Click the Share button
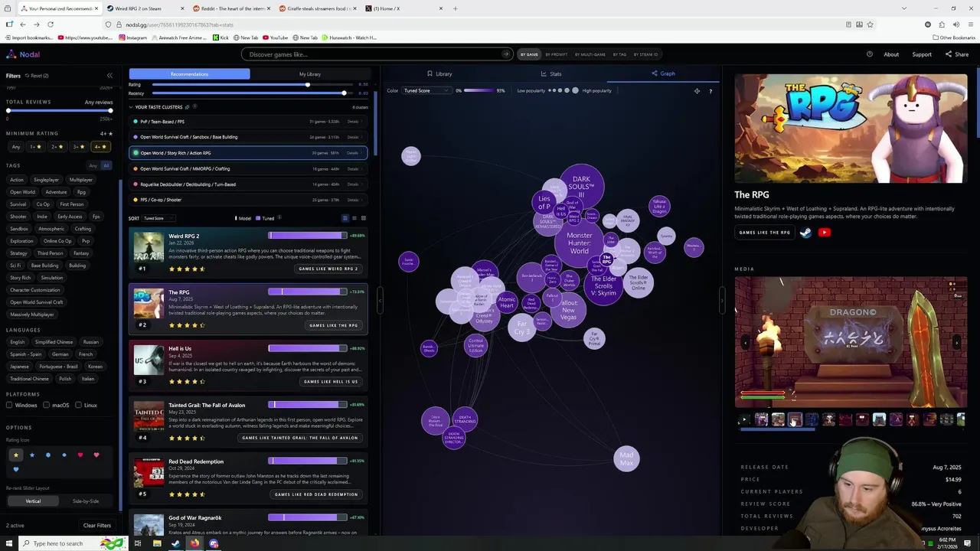The height and width of the screenshot is (551, 980). click(x=957, y=54)
